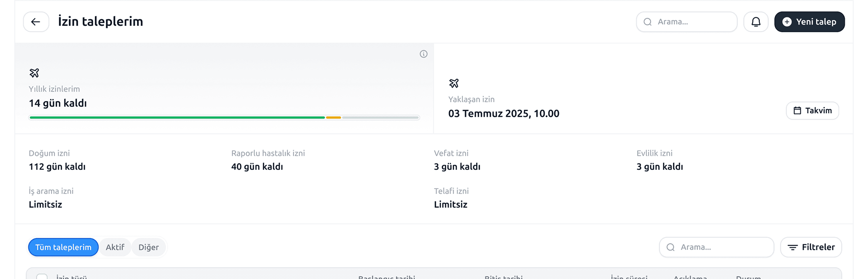Click the magnifier icon beside Filtreler search

[x=671, y=247]
